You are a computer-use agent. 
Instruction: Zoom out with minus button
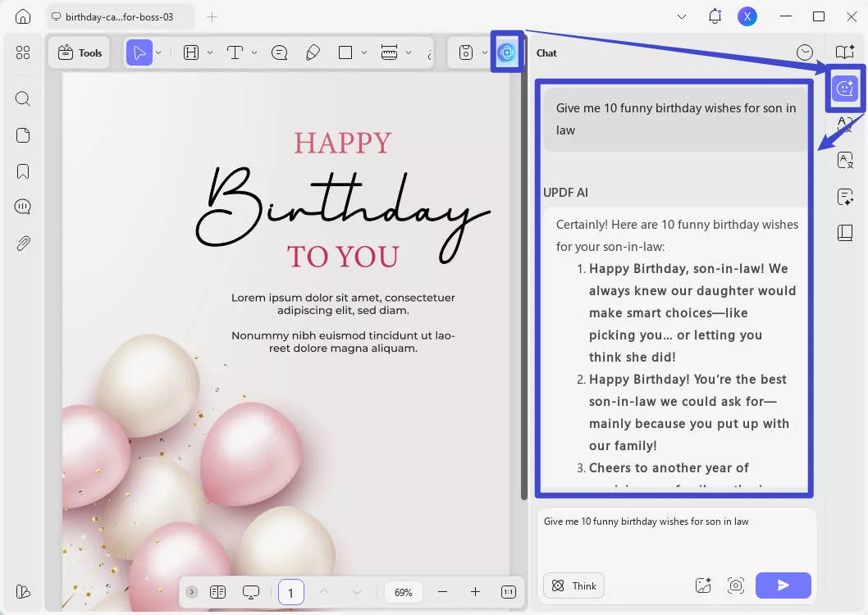[442, 592]
